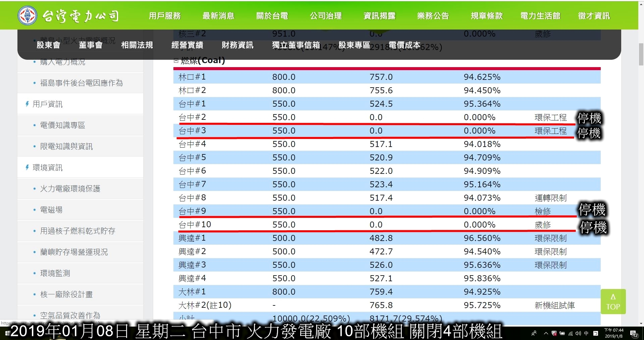Open 福島事件後台電因應作為 sidebar link
This screenshot has width=644, height=340.
81,83
